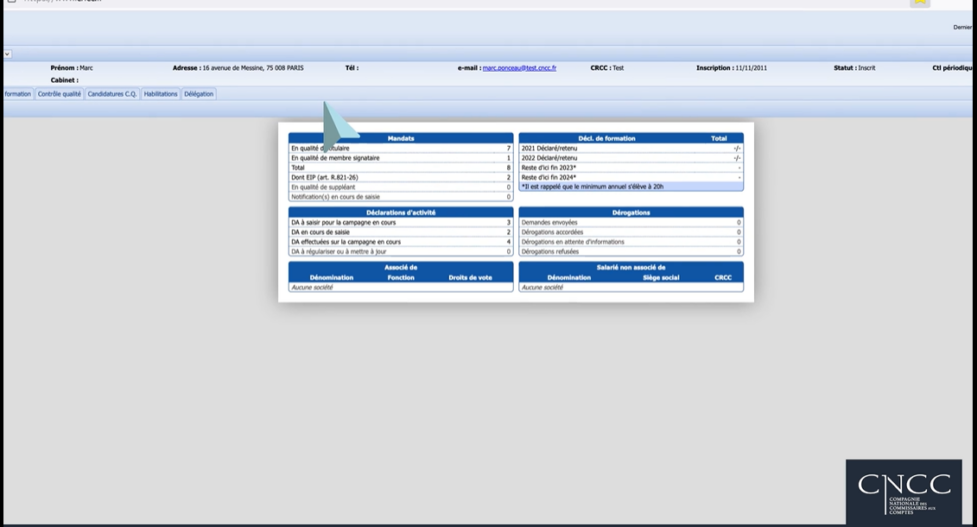The image size is (977, 527).
Task: Select 2022 Déclaré/retenu row
Action: click(x=631, y=158)
